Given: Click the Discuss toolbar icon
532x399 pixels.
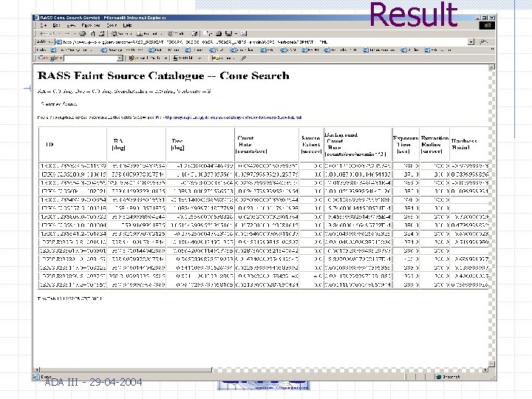Looking at the screenshot, I should [244, 33].
